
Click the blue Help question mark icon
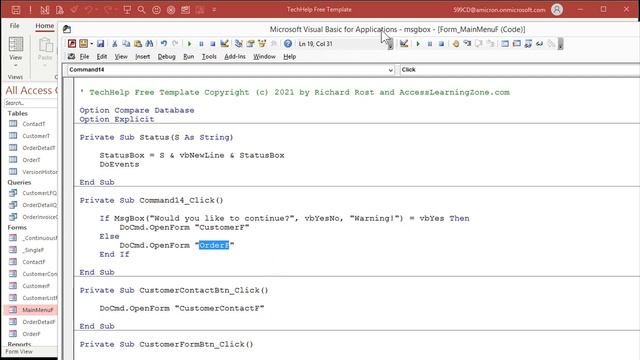click(x=288, y=44)
